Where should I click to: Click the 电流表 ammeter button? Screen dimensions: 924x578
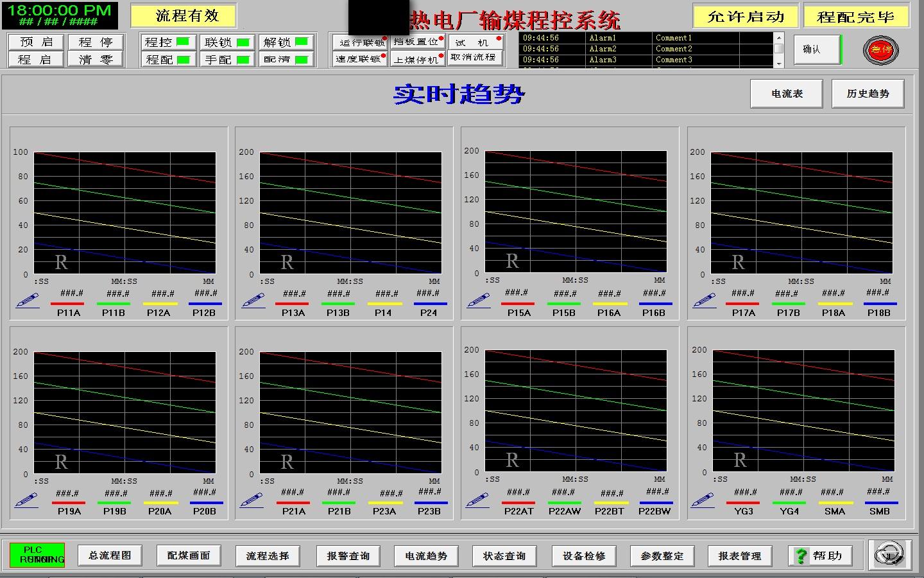pyautogui.click(x=787, y=94)
